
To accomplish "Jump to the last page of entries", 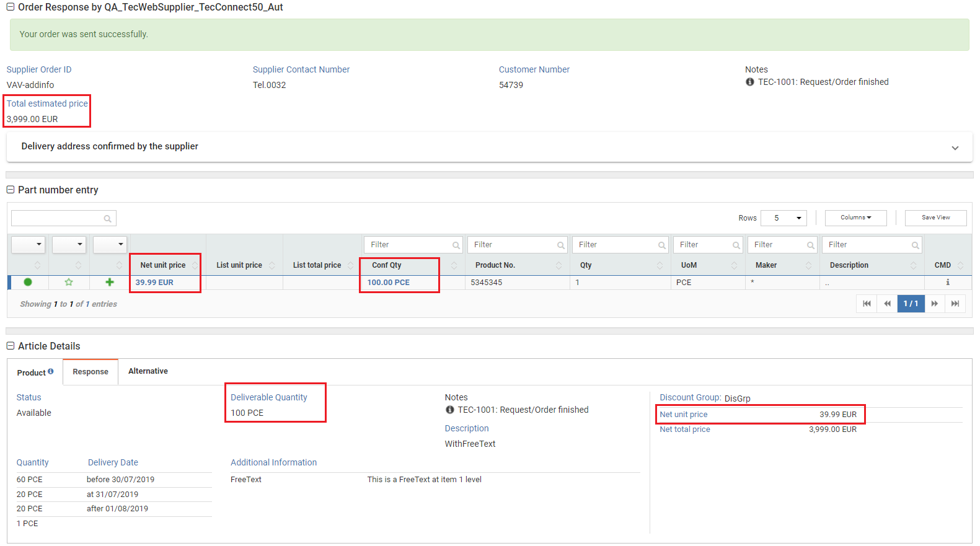I will point(955,304).
